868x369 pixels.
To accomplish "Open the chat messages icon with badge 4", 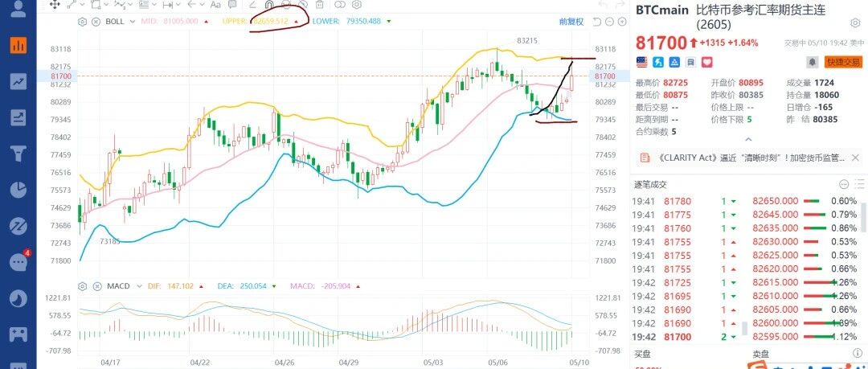I will (x=19, y=261).
